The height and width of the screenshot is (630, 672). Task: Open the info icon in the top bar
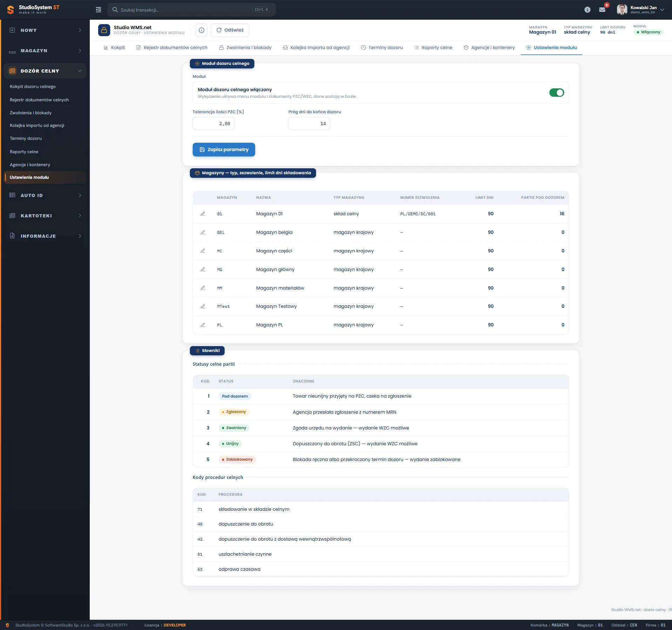tap(588, 10)
